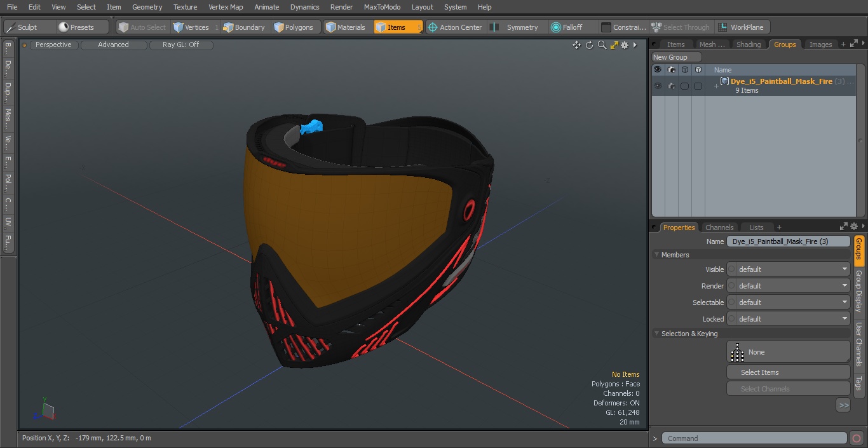
Task: Click the eye column header icon
Action: [657, 70]
